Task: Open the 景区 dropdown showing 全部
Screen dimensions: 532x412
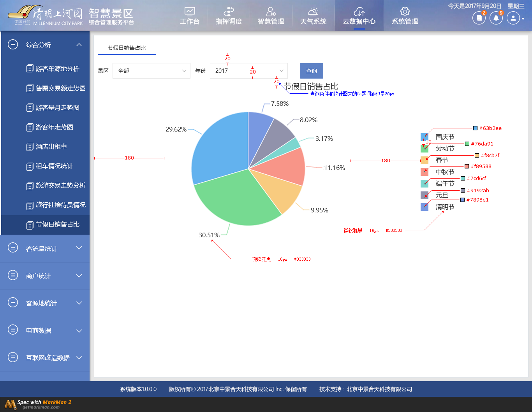Action: tap(151, 71)
